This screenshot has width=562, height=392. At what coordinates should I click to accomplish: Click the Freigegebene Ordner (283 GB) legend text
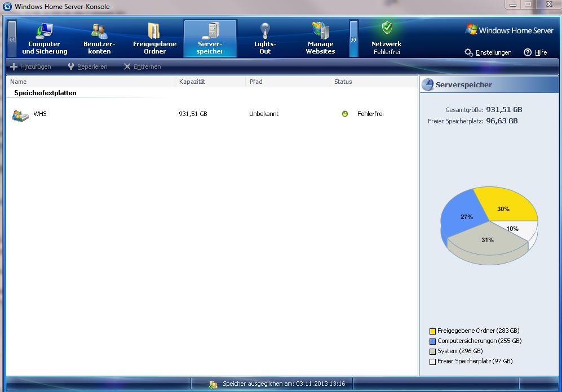click(x=478, y=331)
